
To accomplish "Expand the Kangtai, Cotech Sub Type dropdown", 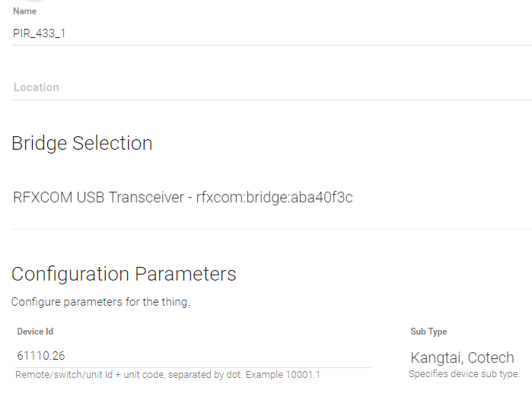I will click(463, 357).
